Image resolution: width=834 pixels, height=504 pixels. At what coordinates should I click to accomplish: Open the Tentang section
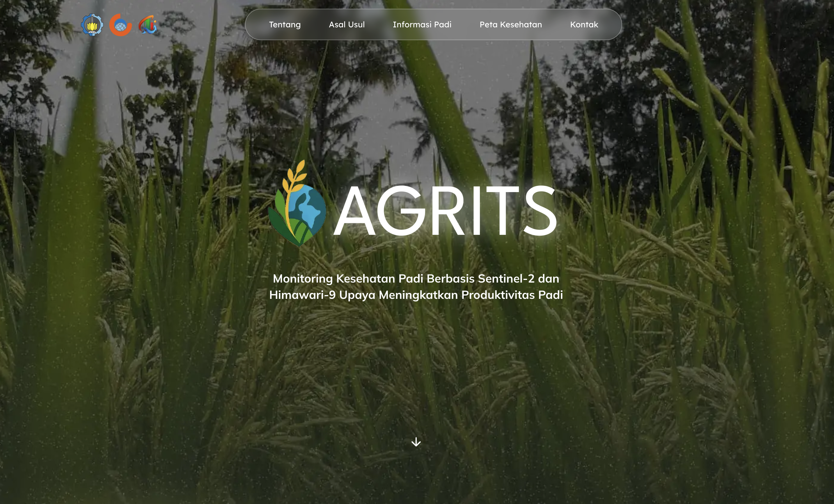[x=285, y=25]
